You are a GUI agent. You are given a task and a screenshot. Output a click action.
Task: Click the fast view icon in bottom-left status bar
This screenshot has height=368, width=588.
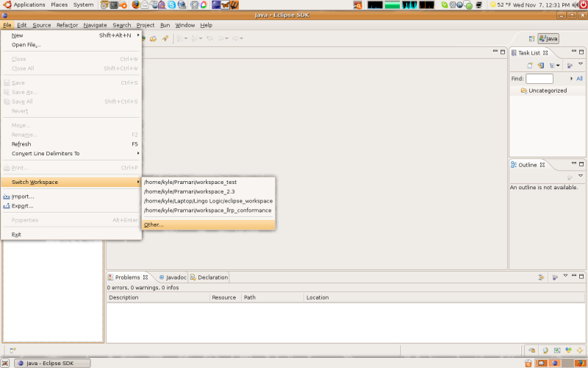pyautogui.click(x=12, y=350)
